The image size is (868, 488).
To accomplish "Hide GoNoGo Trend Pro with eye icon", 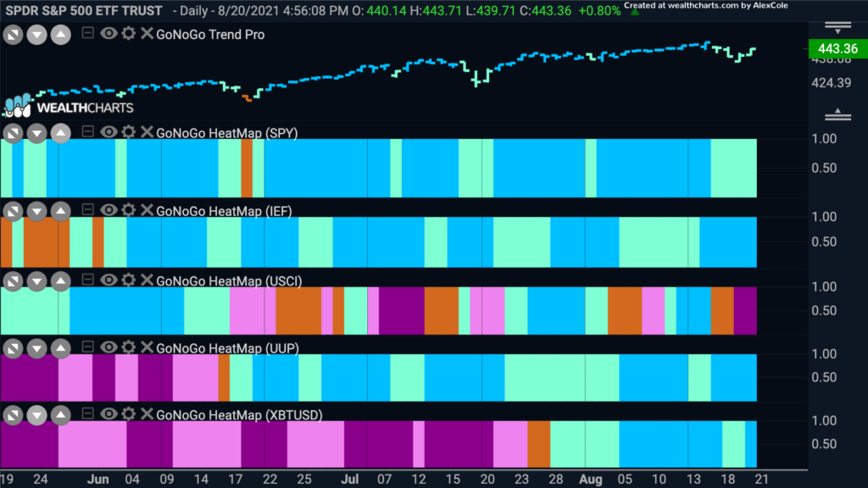I will coord(108,34).
